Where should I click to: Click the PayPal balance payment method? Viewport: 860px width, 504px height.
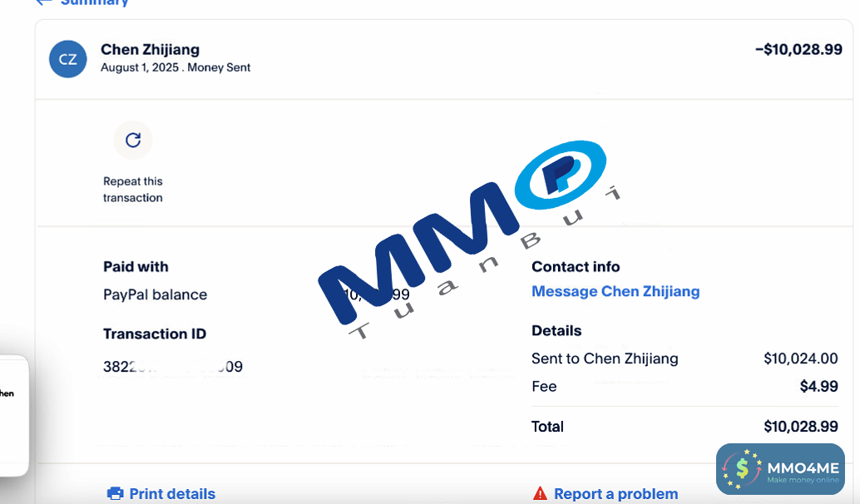(156, 295)
